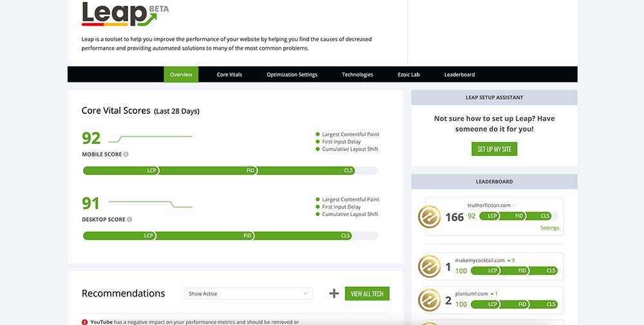Switch to the Overview tab
The width and height of the screenshot is (644, 325).
(x=181, y=75)
